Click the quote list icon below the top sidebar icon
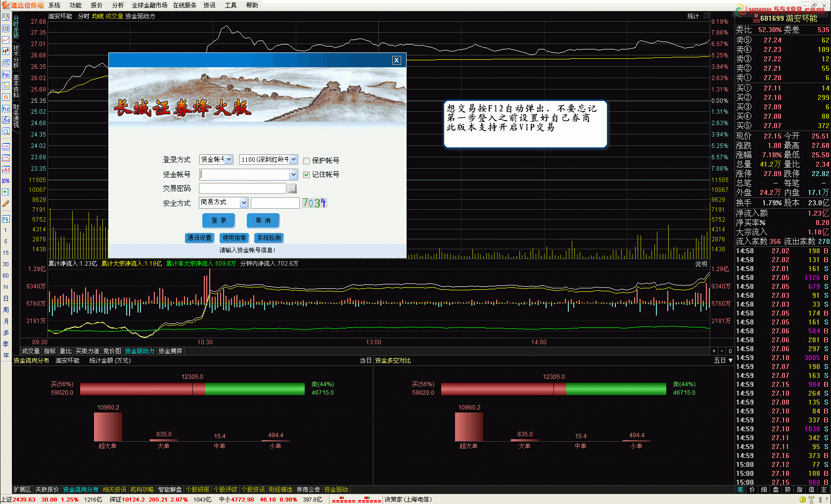831x504 pixels. click(x=5, y=28)
